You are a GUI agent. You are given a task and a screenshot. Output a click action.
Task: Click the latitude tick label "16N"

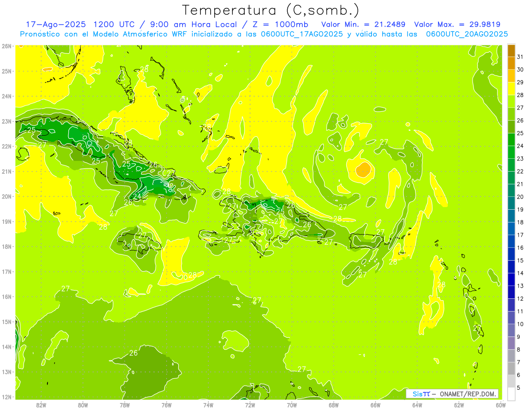pos(6,297)
